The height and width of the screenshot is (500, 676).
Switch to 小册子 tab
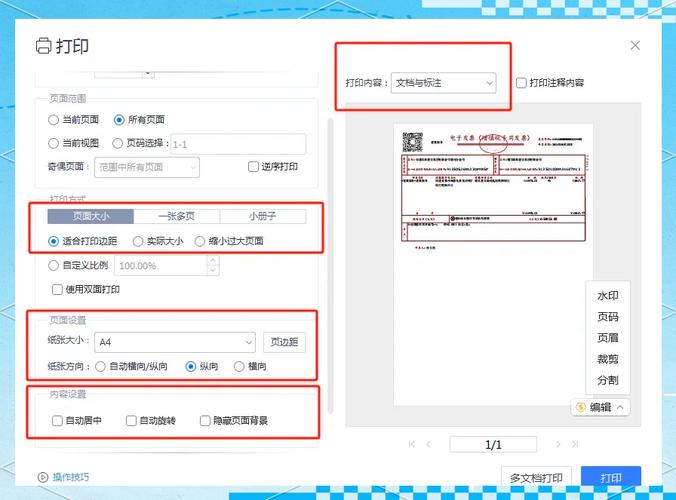[x=263, y=216]
